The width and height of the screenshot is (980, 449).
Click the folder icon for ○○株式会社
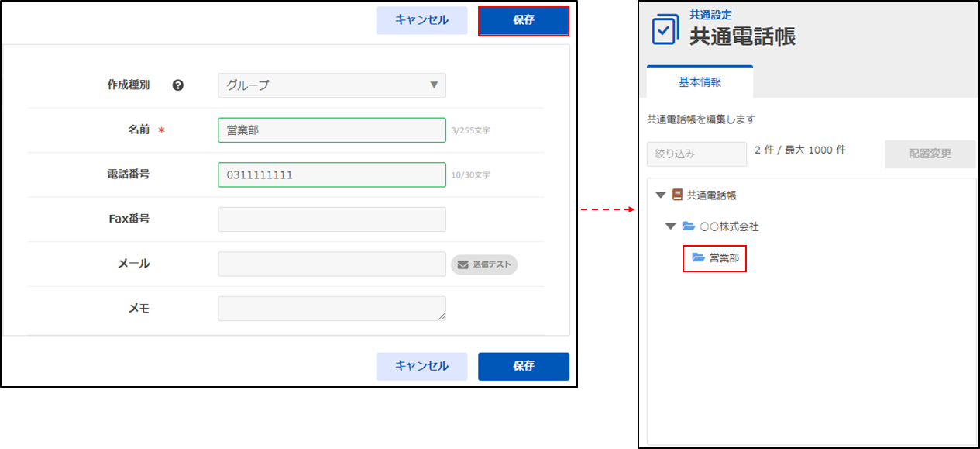(688, 226)
